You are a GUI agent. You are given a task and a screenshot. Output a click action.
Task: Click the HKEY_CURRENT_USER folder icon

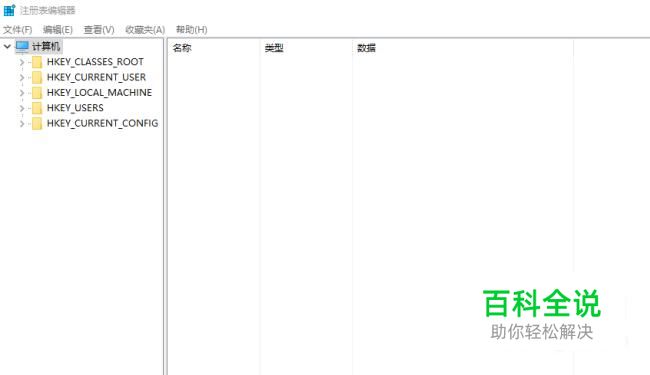pos(37,77)
